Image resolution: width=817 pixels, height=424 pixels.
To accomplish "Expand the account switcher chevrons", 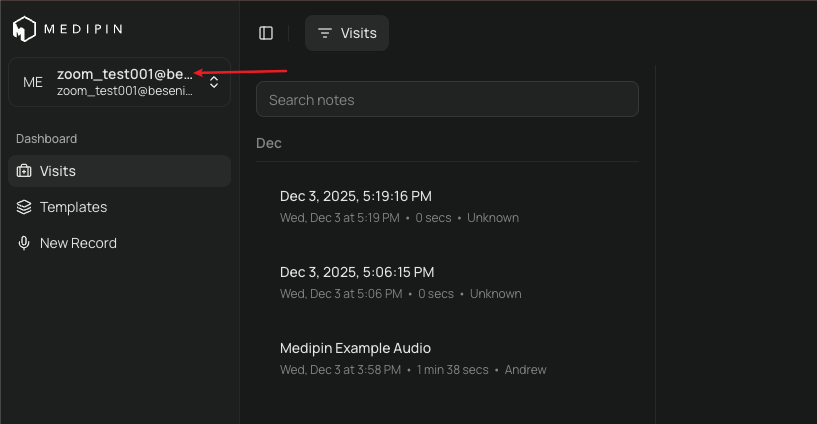I will [x=214, y=82].
